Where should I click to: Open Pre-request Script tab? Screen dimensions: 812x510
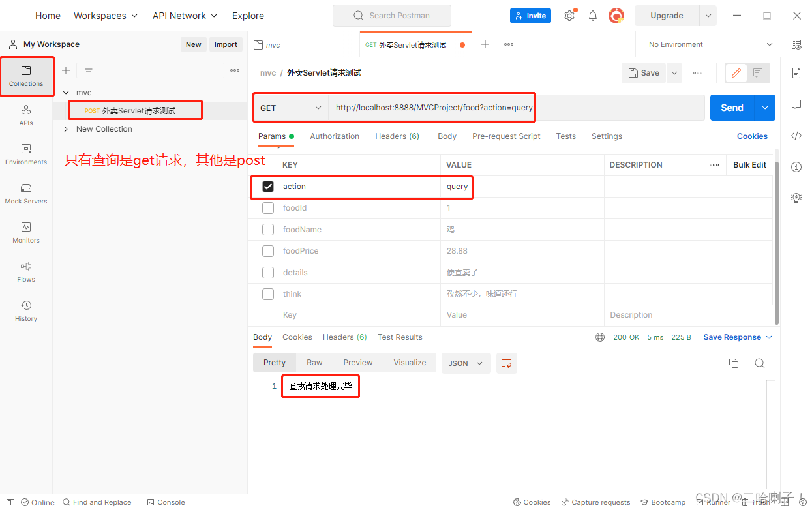point(506,136)
